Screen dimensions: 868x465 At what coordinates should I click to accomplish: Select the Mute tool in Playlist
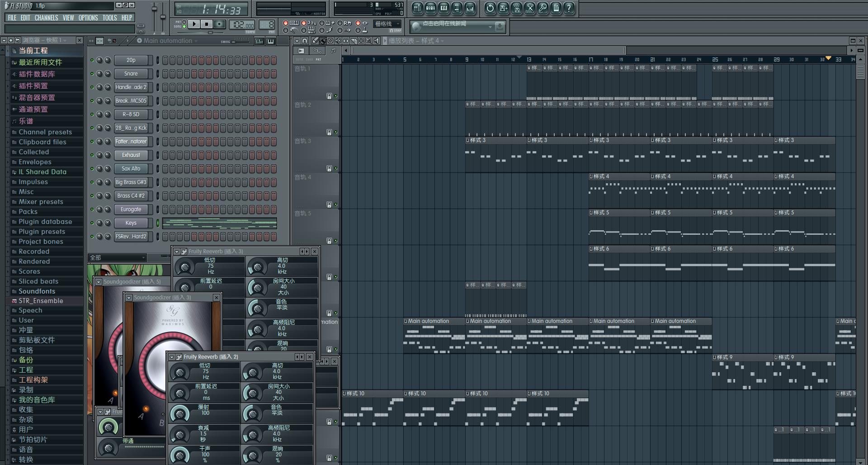pos(338,41)
